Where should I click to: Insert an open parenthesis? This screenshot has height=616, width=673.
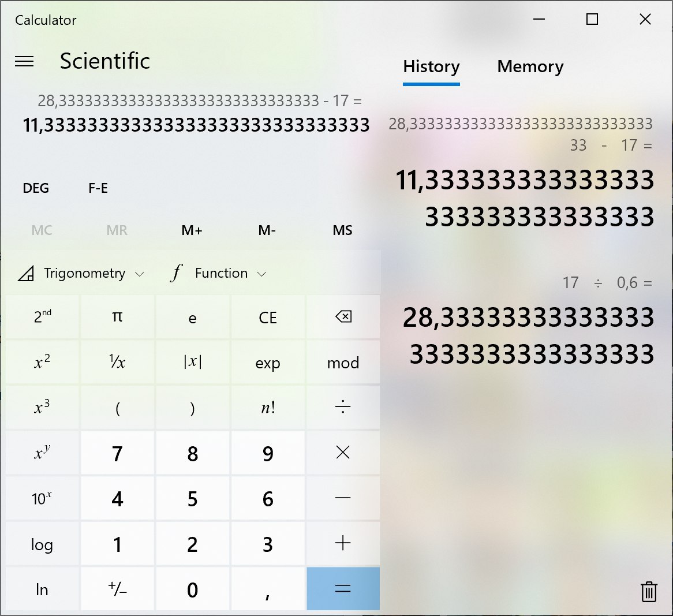(117, 408)
